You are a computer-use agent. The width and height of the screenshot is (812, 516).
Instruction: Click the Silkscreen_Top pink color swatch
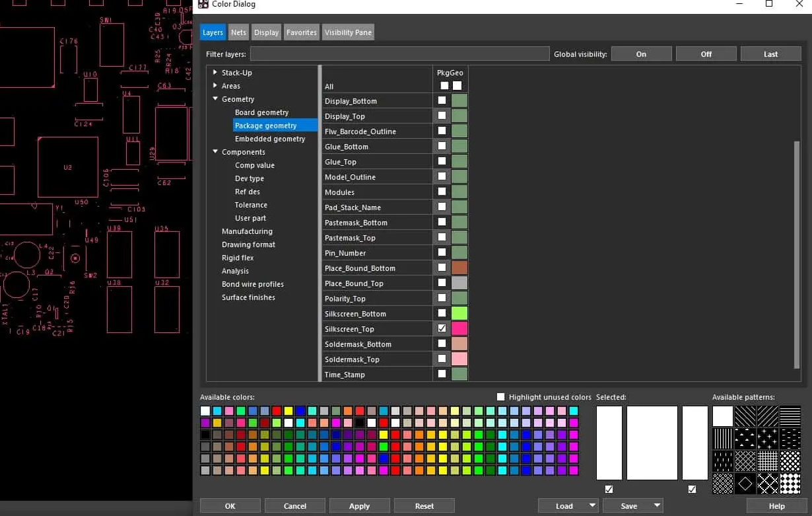click(x=459, y=328)
